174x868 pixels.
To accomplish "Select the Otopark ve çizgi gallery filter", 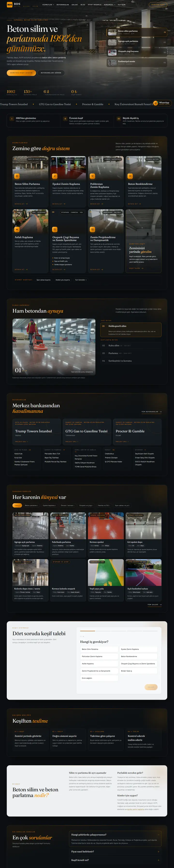I will point(86,505).
